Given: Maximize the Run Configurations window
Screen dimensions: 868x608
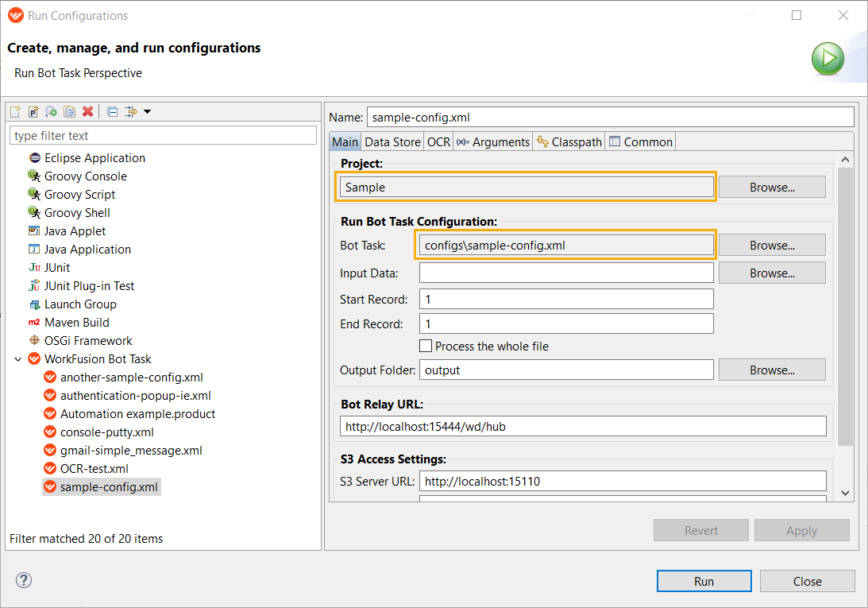Looking at the screenshot, I should point(797,15).
